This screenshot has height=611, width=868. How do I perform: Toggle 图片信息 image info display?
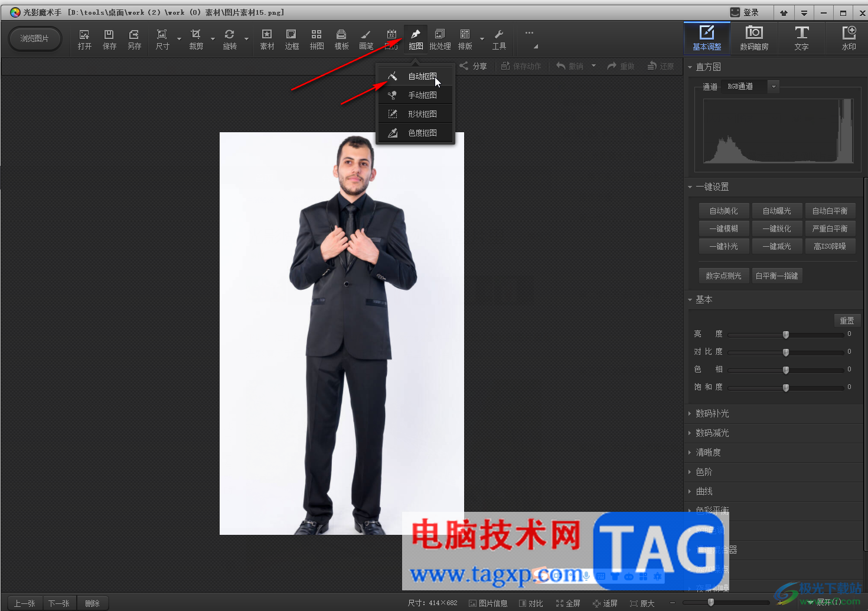click(488, 603)
